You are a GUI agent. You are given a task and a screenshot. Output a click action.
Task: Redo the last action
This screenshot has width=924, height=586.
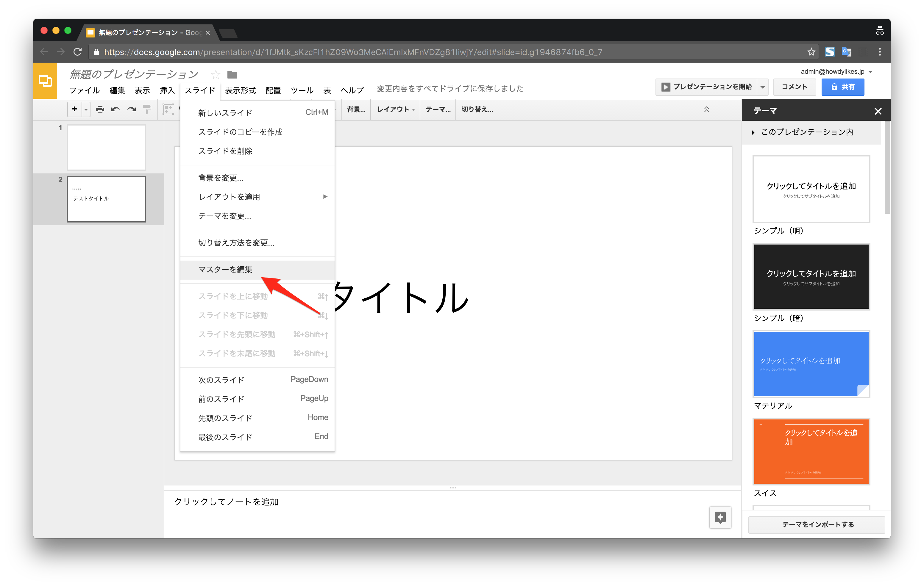coord(131,109)
